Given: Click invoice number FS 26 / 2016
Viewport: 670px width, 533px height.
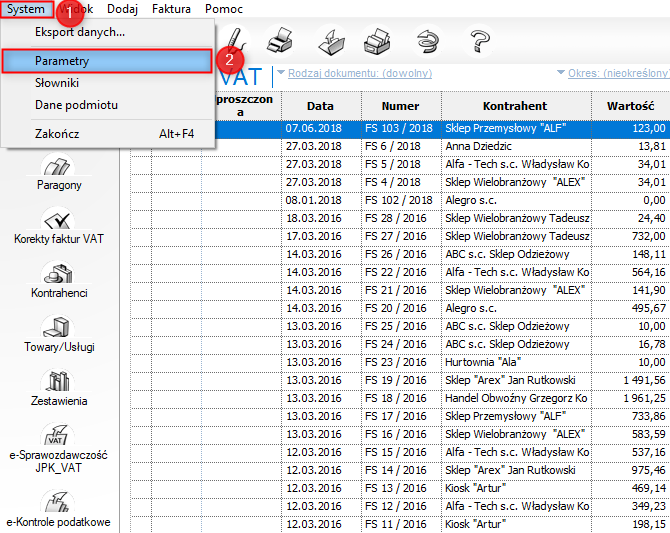Looking at the screenshot, I should click(396, 254).
